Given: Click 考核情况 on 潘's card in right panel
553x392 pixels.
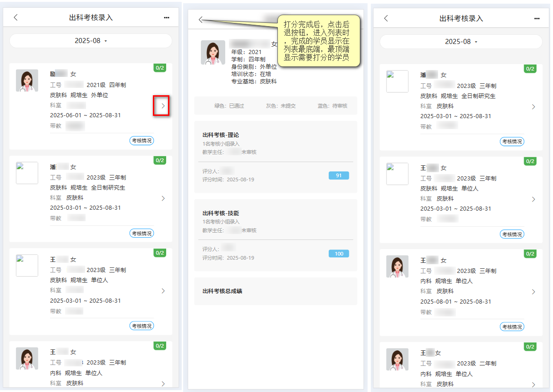Looking at the screenshot, I should (x=512, y=142).
